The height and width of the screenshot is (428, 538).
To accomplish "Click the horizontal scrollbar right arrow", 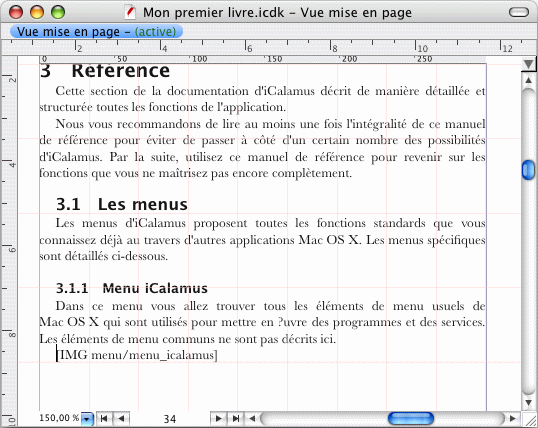I will (513, 418).
